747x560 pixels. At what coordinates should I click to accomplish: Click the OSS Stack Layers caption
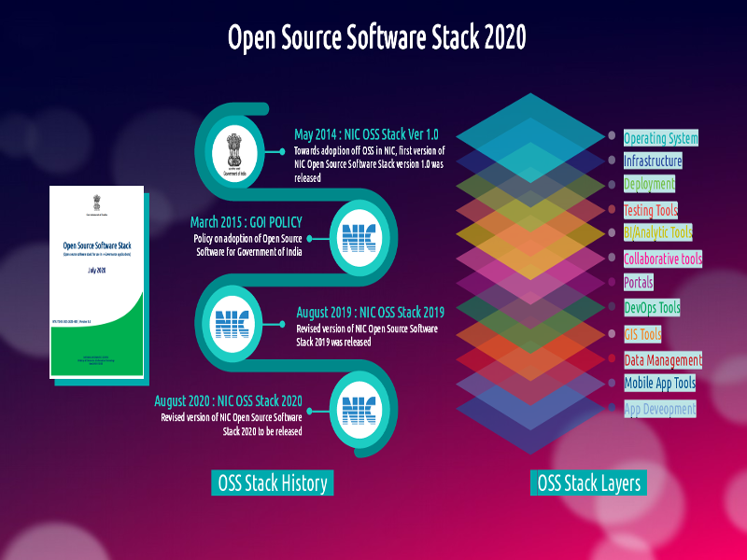click(588, 483)
